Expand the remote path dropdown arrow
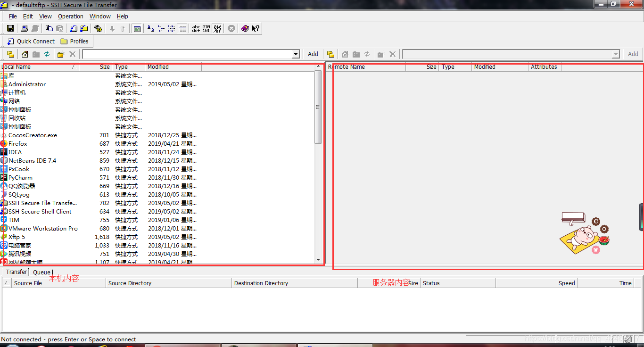Screen dimensions: 644x347 click(x=615, y=54)
